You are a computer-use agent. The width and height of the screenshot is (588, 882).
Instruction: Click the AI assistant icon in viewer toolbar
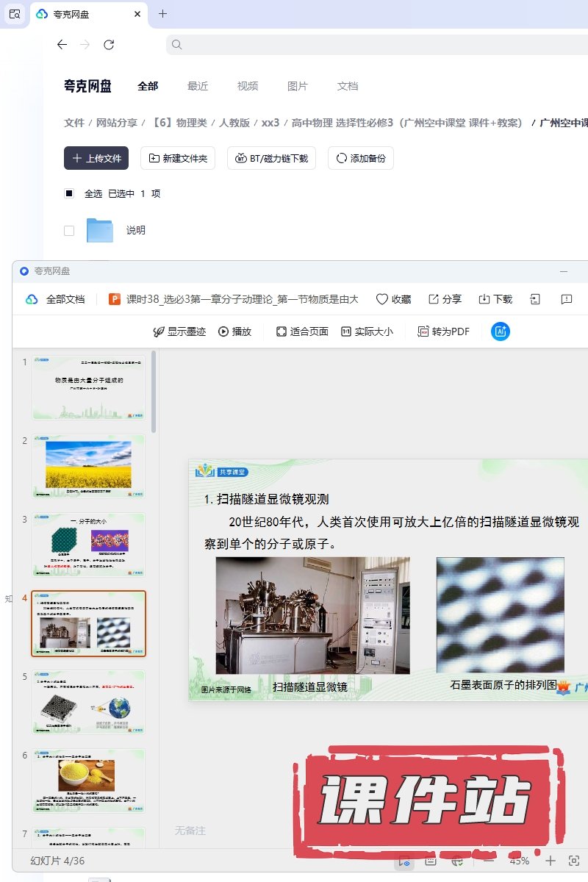point(501,331)
